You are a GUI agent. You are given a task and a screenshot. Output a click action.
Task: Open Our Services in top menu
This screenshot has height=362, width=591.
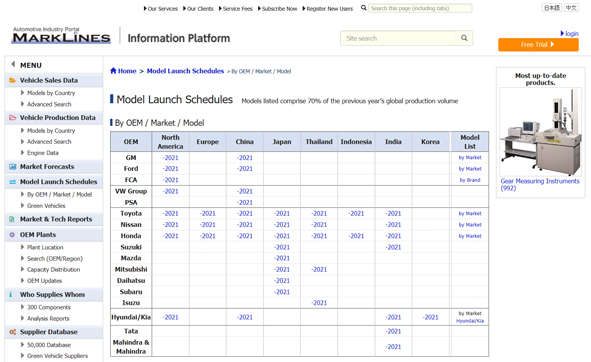161,9
